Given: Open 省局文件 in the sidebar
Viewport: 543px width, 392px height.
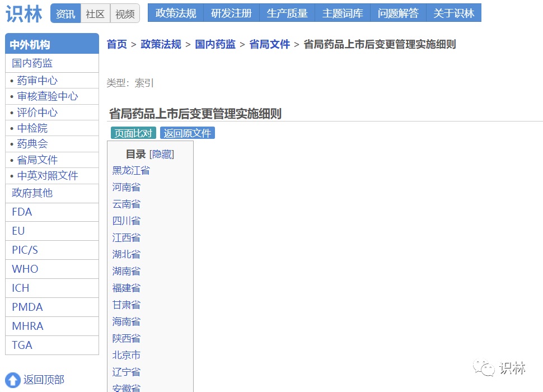Looking at the screenshot, I should pyautogui.click(x=52, y=160).
